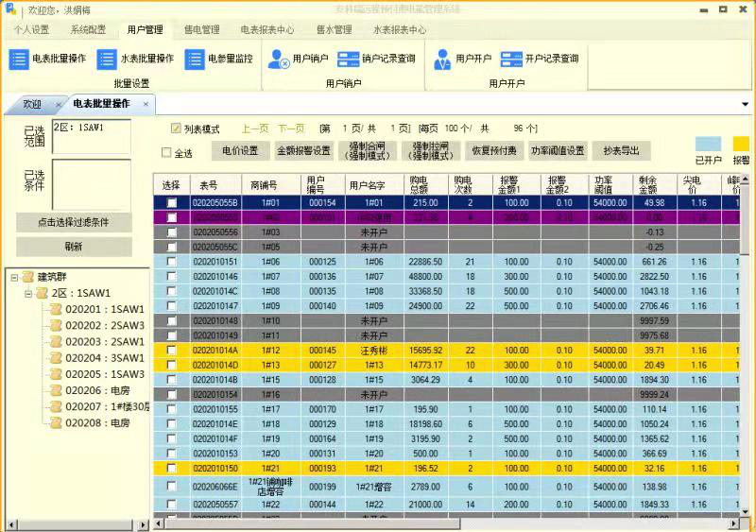756x532 pixels.
Task: Click the 刷新 button
Action: click(74, 247)
